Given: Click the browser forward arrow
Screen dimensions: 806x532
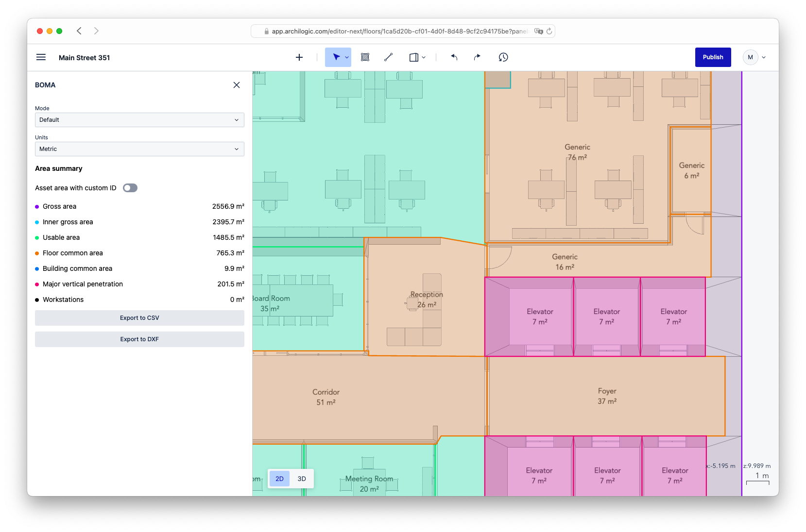Looking at the screenshot, I should click(x=96, y=31).
